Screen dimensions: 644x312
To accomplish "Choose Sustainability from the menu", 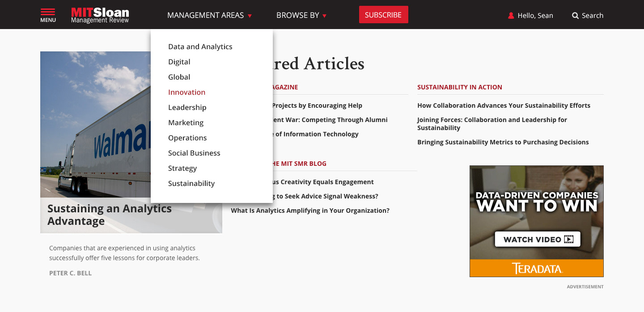I will click(x=191, y=183).
